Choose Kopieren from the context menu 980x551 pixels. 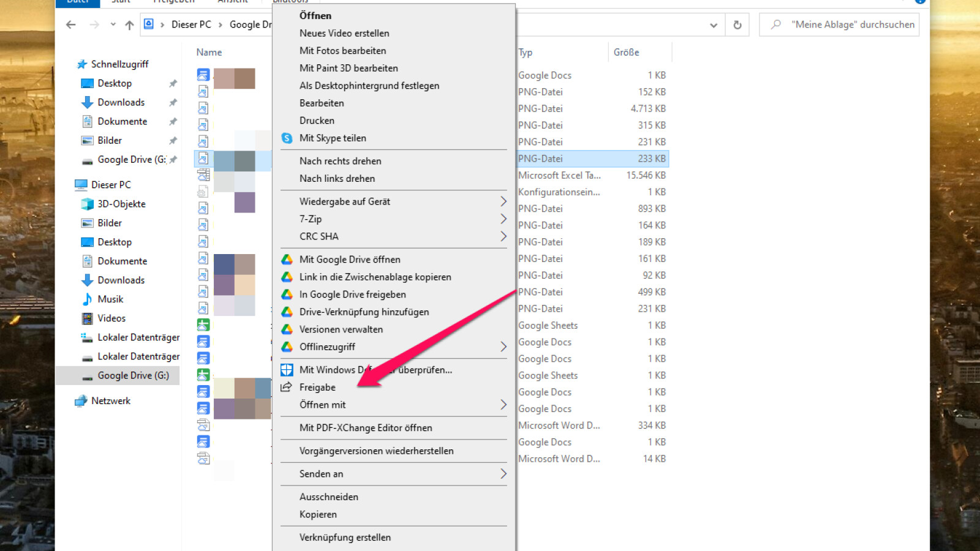[318, 514]
